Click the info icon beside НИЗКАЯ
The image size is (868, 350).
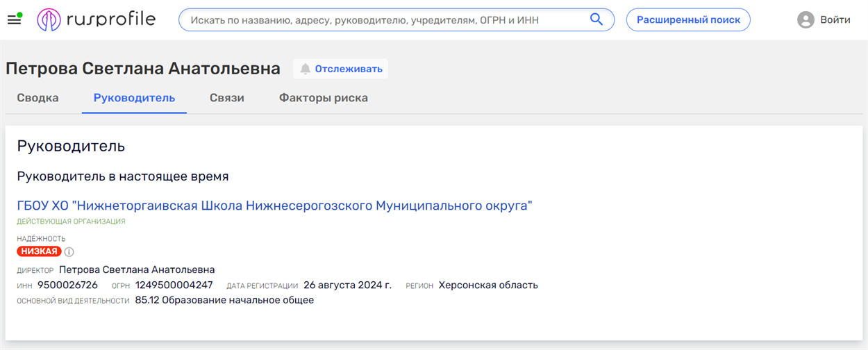coord(69,251)
